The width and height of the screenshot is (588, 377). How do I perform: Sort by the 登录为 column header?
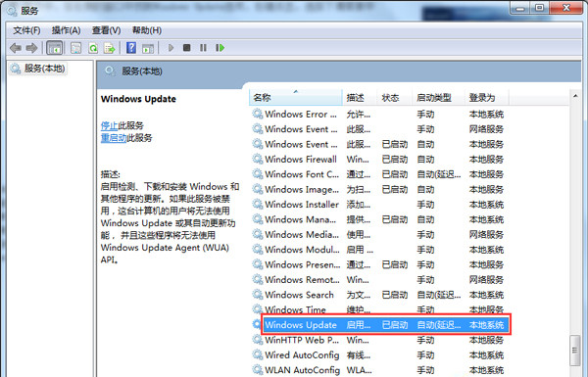(487, 98)
